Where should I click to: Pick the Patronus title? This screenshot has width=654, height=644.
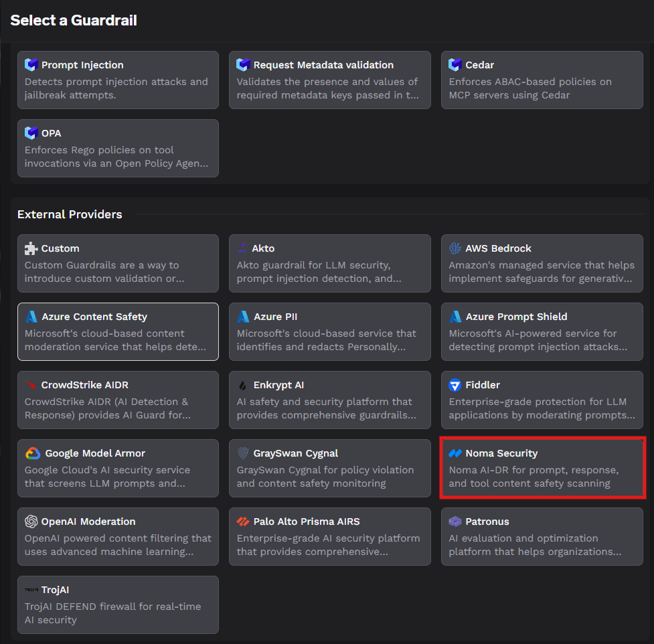tap(487, 521)
